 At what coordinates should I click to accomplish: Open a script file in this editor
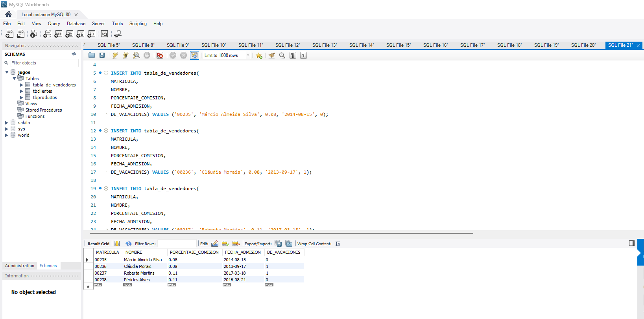pyautogui.click(x=92, y=55)
